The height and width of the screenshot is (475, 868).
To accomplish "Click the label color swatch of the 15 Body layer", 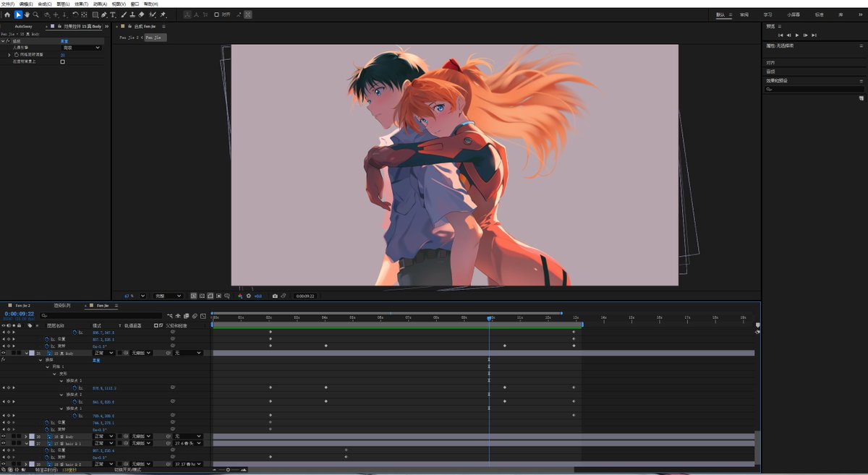I will pyautogui.click(x=32, y=353).
